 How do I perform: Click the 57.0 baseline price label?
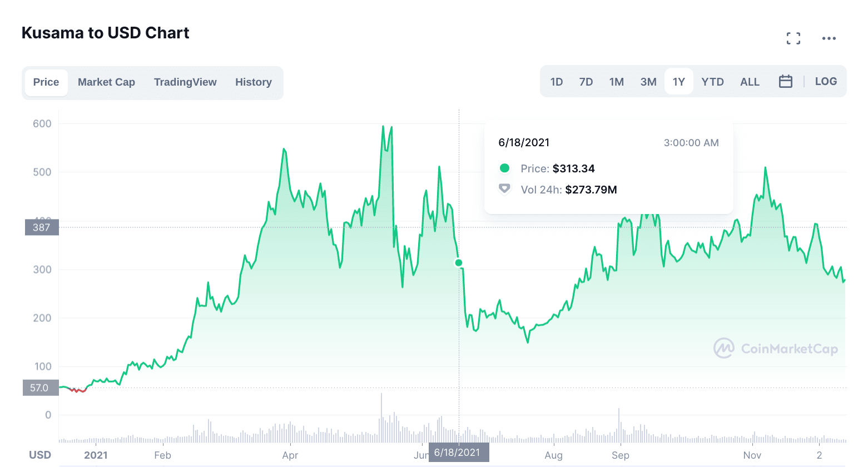40,388
